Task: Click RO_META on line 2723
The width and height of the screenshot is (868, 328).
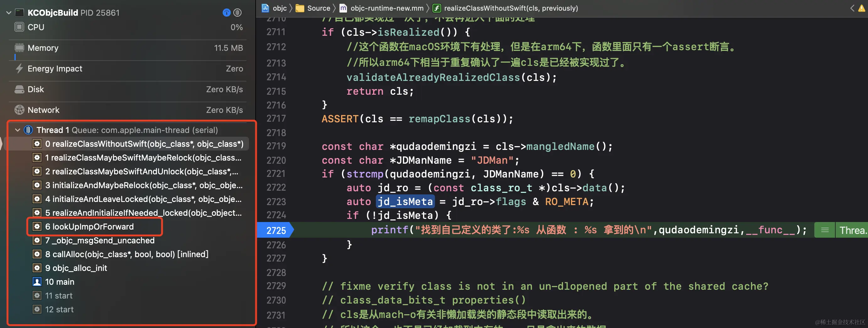Action: [x=567, y=202]
